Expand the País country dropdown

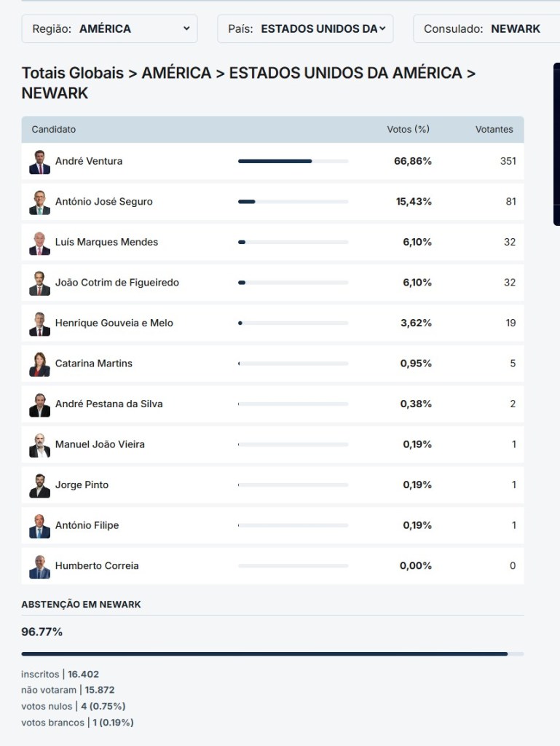pos(305,29)
